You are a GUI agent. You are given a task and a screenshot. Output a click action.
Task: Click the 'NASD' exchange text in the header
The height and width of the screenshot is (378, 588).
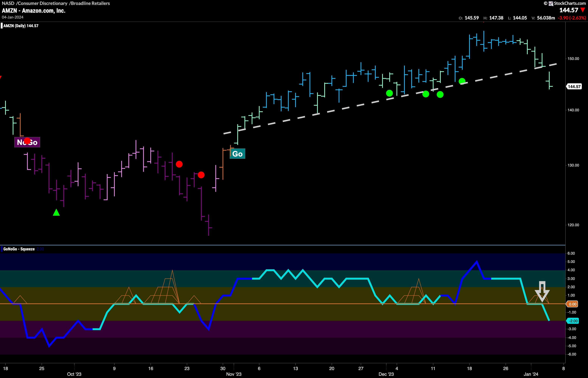tap(8, 3)
